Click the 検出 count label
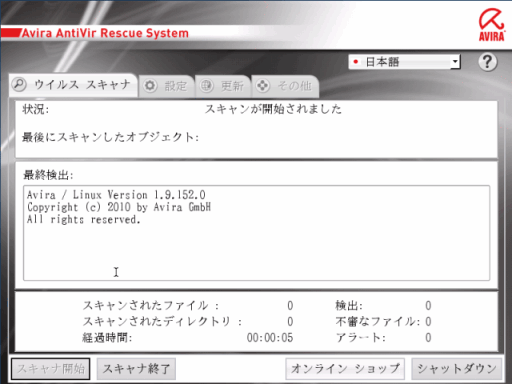 349,305
